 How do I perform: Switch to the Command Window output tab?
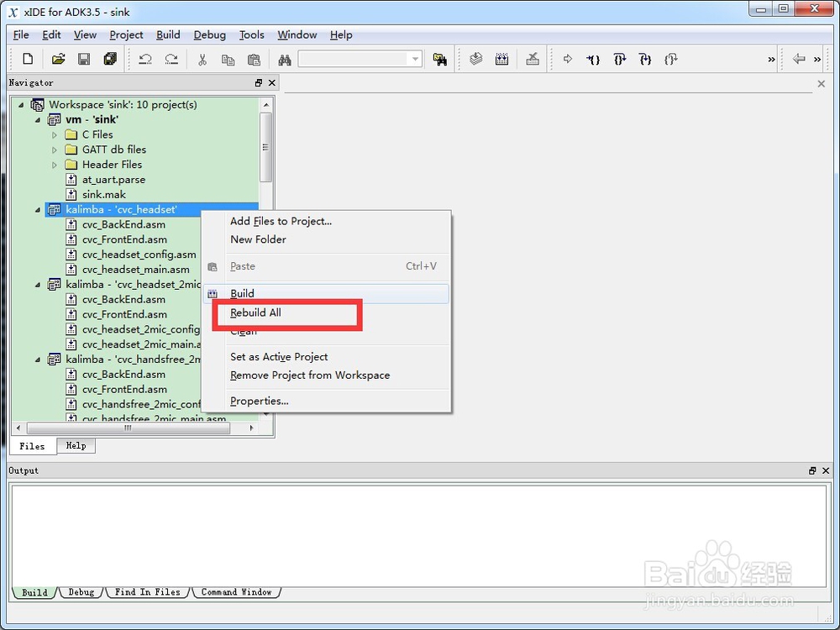pyautogui.click(x=236, y=592)
